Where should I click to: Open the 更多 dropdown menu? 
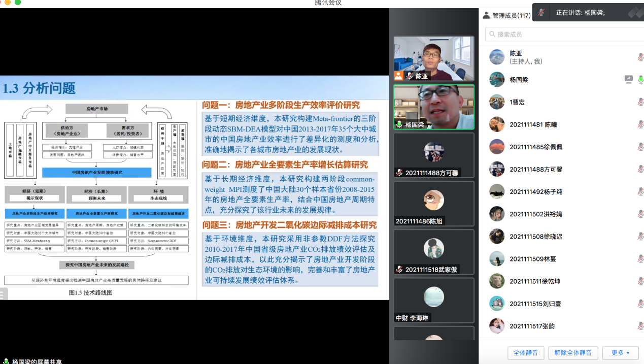point(620,353)
